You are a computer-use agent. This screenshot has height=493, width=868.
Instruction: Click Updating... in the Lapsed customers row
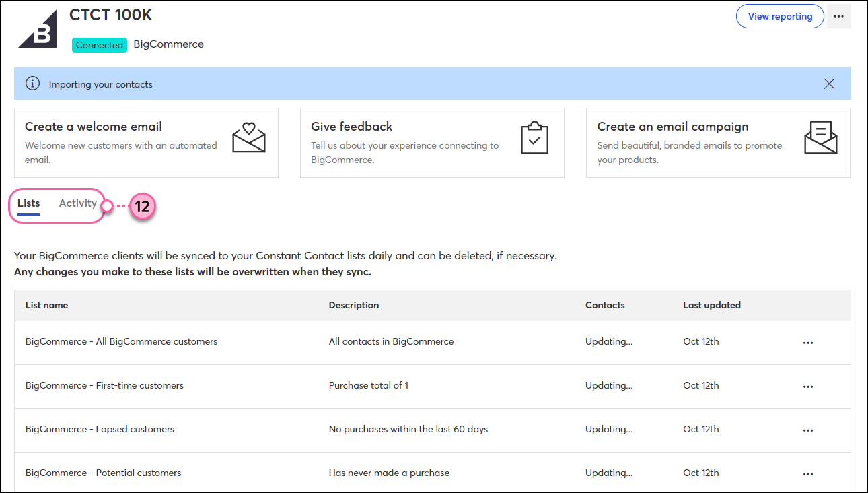click(609, 429)
